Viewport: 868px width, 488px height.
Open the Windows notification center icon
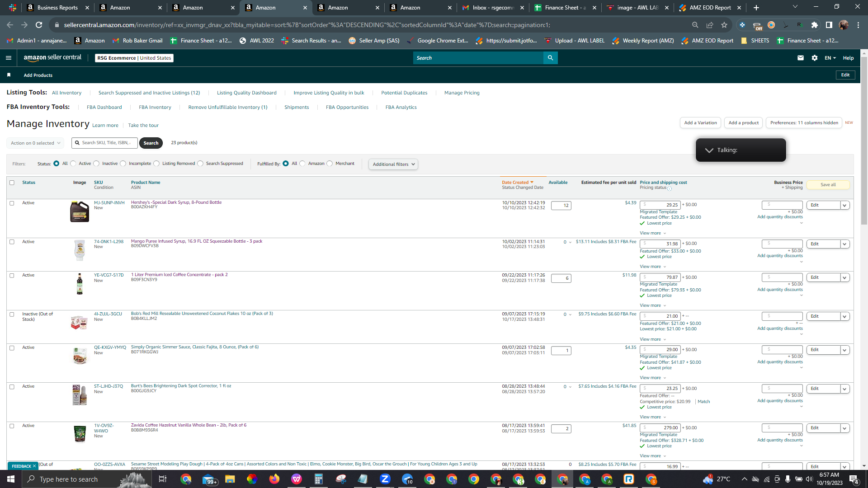854,479
